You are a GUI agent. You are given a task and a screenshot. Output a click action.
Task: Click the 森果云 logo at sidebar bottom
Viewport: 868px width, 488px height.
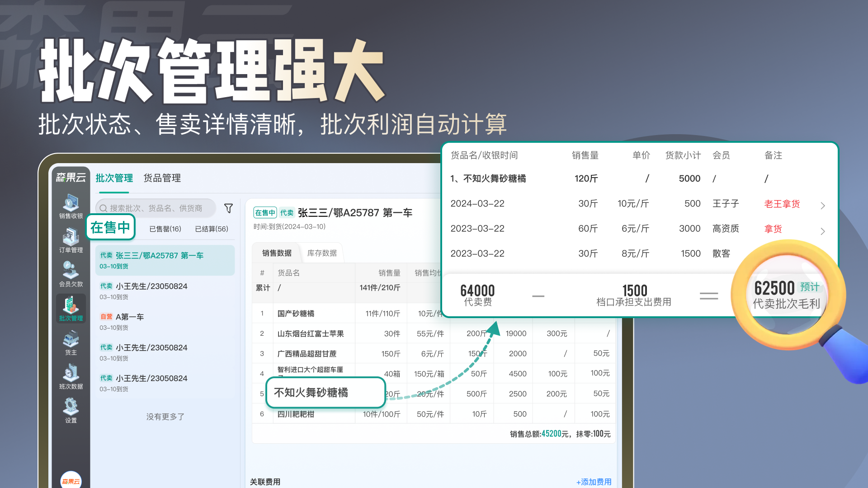point(71,481)
